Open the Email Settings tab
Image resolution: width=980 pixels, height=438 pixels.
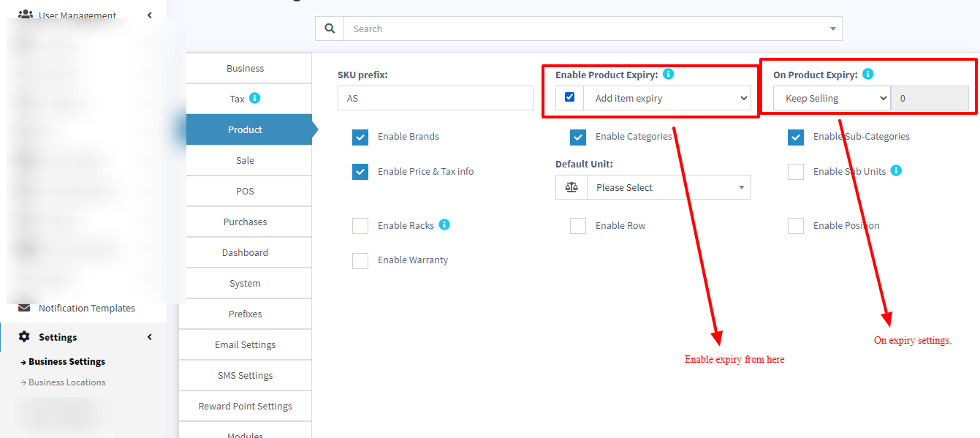click(245, 344)
